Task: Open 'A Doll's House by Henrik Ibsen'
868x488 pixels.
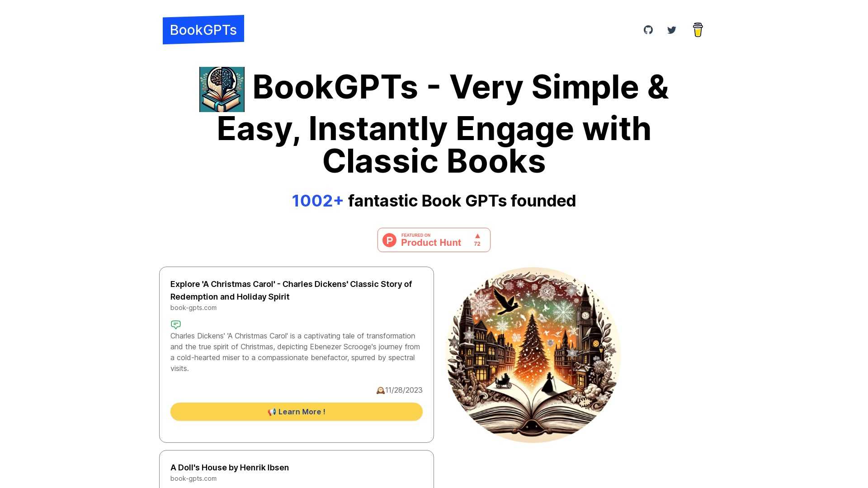Action: click(x=230, y=468)
